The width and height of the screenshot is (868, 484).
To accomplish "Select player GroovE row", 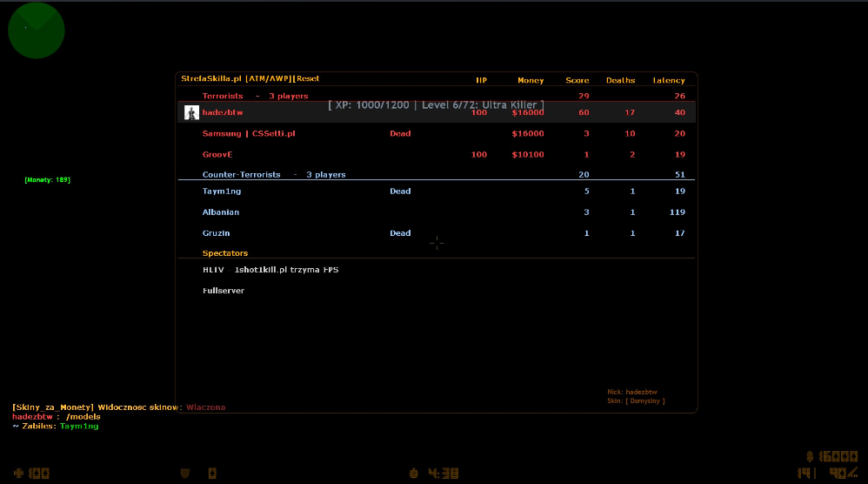I will 437,154.
